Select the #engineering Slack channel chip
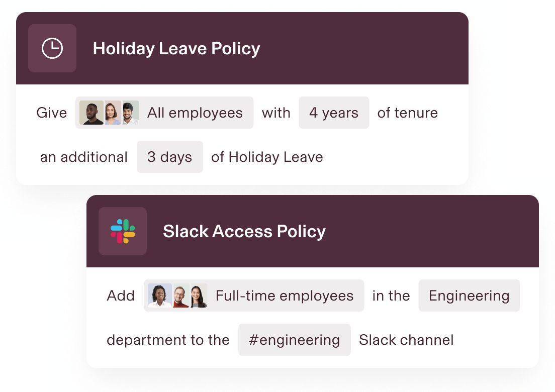 [294, 340]
